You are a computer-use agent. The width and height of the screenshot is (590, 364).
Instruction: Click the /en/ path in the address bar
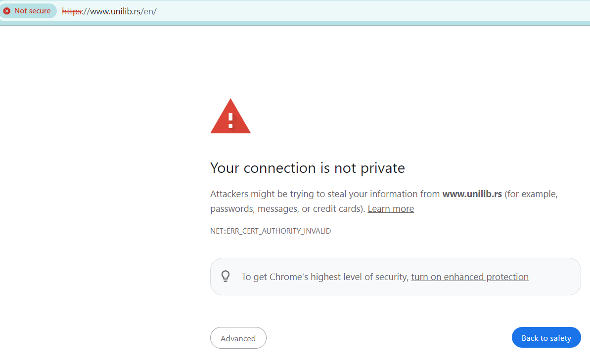149,11
